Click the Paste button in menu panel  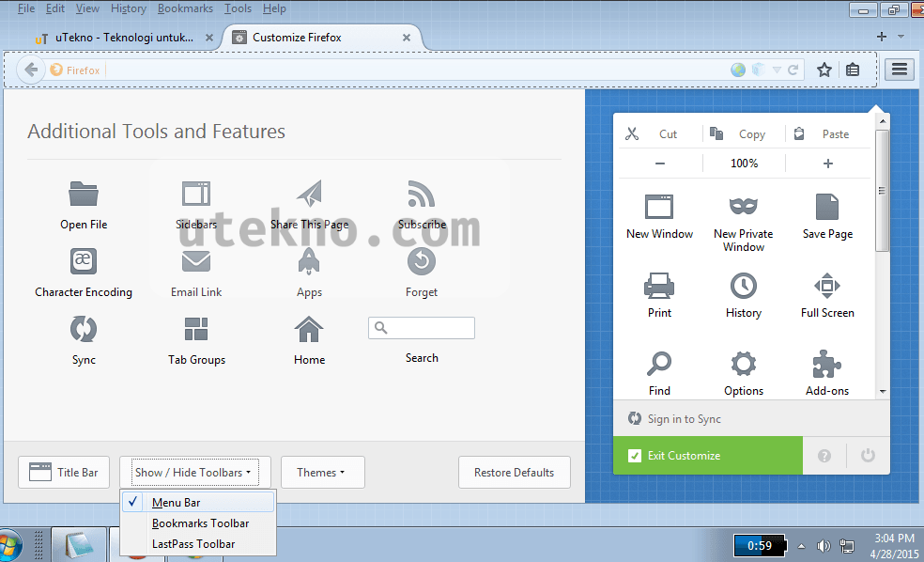click(828, 133)
